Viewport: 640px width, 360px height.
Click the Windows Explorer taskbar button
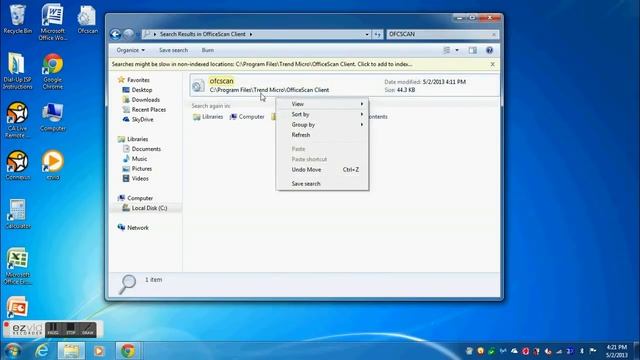71,351
